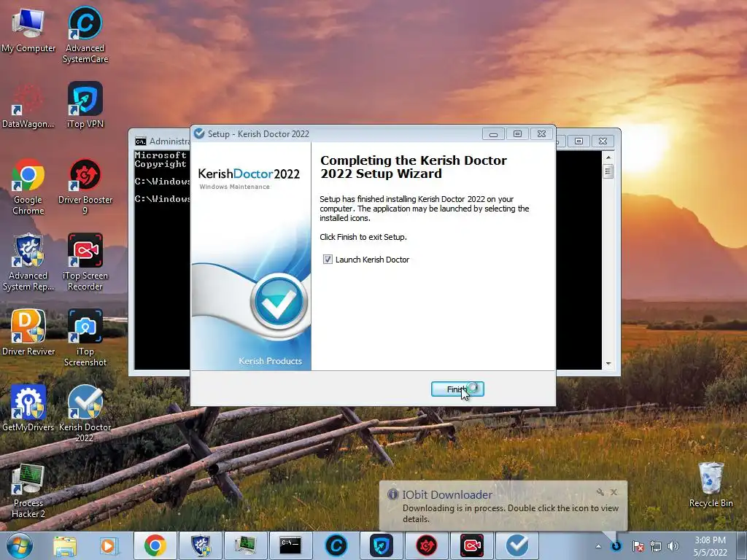The width and height of the screenshot is (747, 560).
Task: Switch to Kerish Doctor setup taskbar icon
Action: (x=517, y=545)
